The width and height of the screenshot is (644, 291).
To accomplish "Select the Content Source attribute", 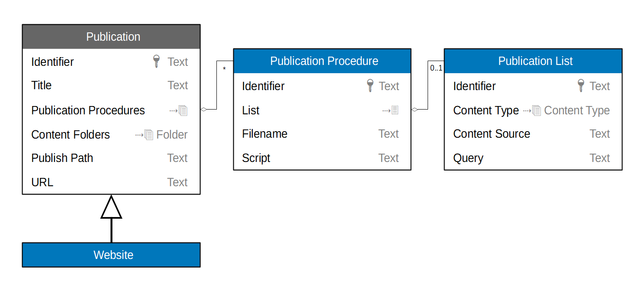I will tap(492, 134).
